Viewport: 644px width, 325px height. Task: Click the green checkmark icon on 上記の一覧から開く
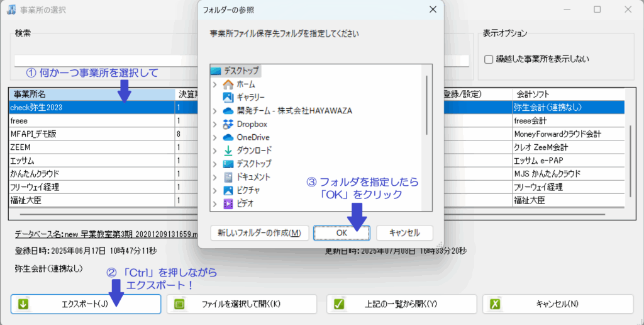coord(339,304)
